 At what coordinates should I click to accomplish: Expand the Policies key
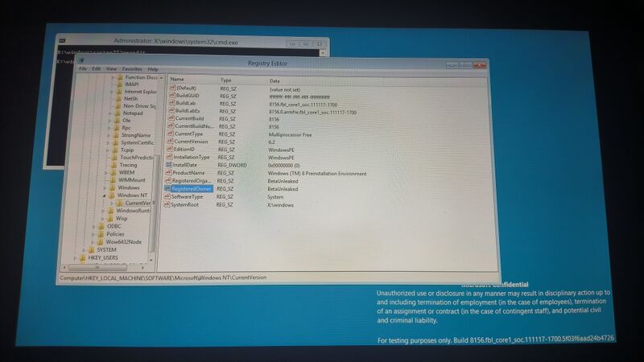pos(93,234)
